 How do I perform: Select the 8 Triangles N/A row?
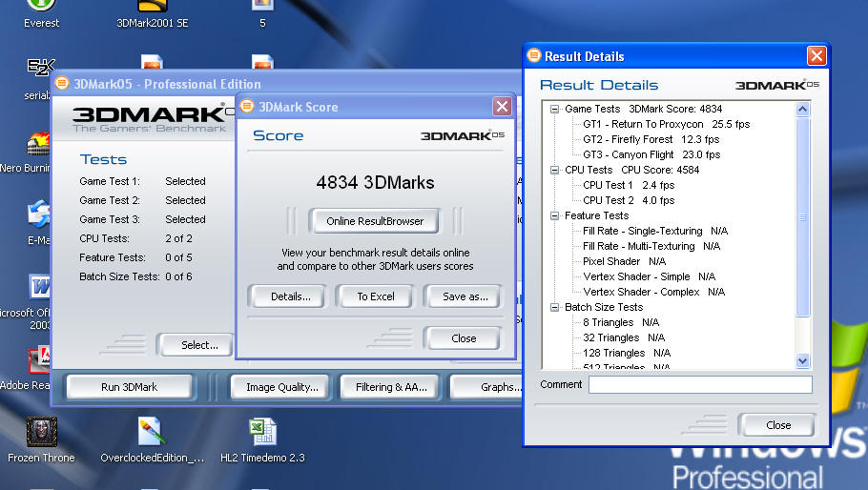pyautogui.click(x=621, y=322)
